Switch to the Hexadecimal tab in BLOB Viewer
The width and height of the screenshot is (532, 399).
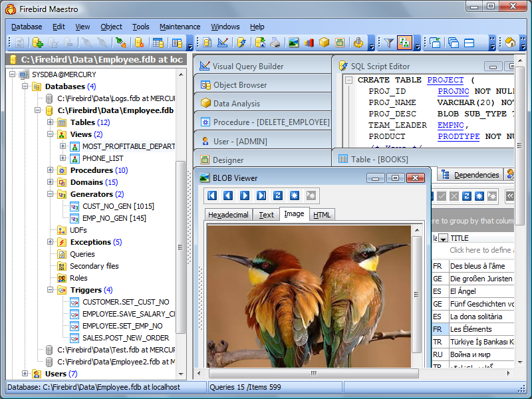pyautogui.click(x=228, y=215)
